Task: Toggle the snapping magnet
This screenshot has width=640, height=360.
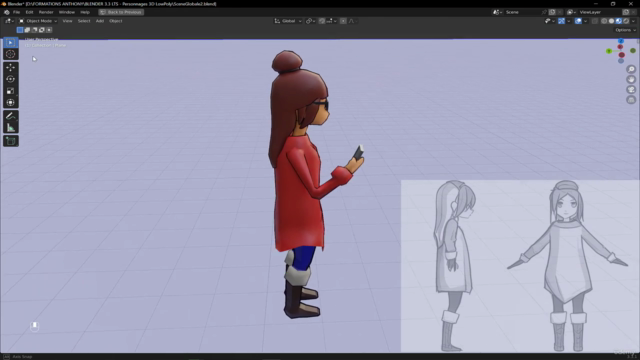Action: (x=322, y=21)
